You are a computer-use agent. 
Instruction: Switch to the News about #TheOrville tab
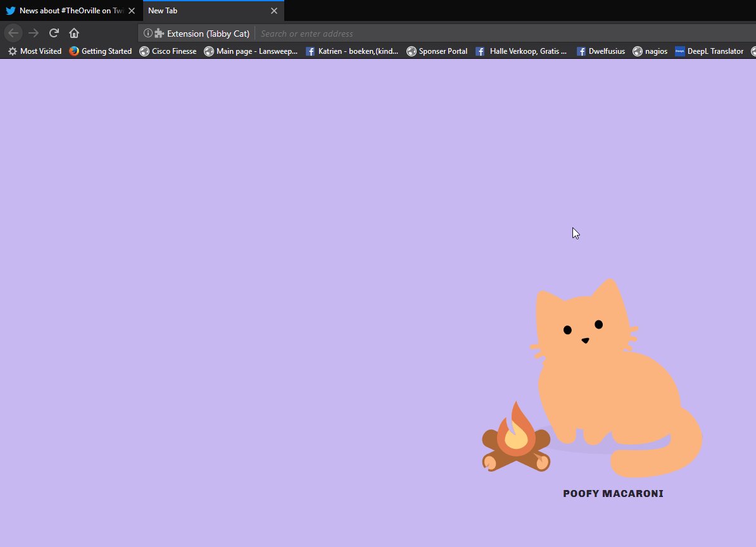point(72,11)
